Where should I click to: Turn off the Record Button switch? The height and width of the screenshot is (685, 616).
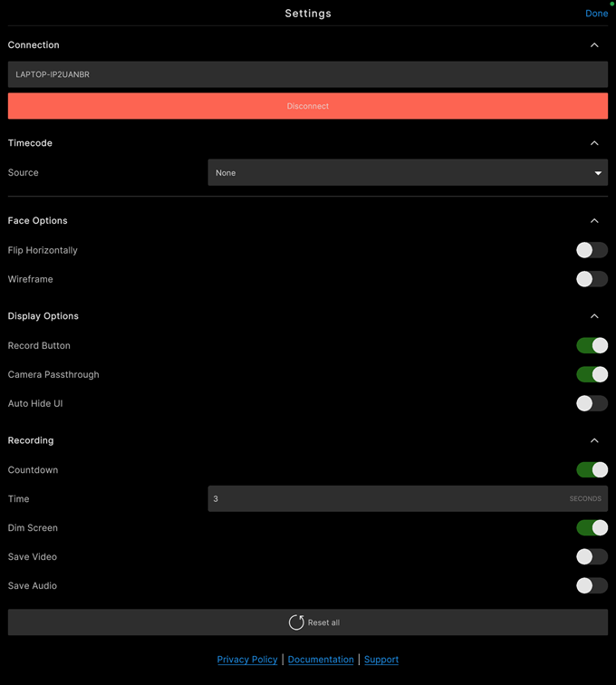pos(592,345)
